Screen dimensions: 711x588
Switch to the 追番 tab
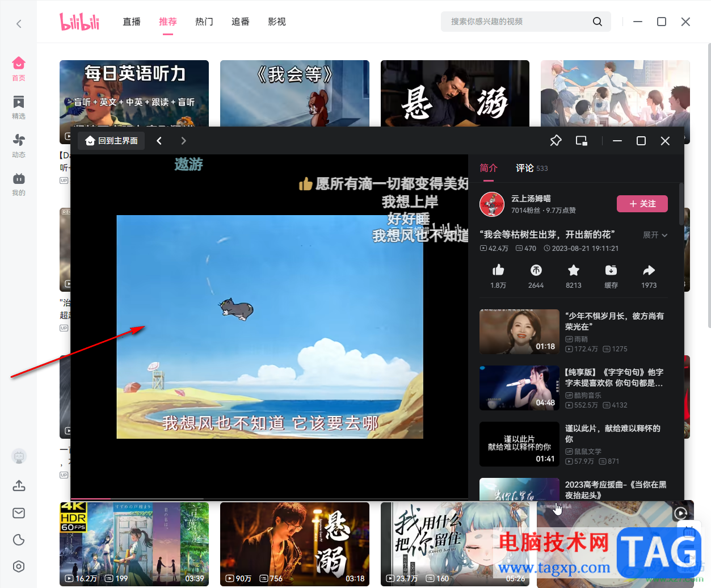(241, 22)
